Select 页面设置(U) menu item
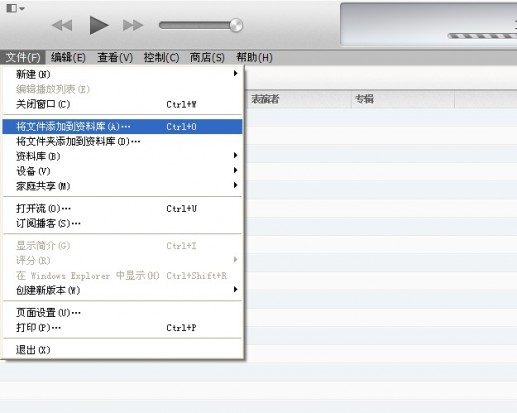The width and height of the screenshot is (517, 413). tap(122, 313)
